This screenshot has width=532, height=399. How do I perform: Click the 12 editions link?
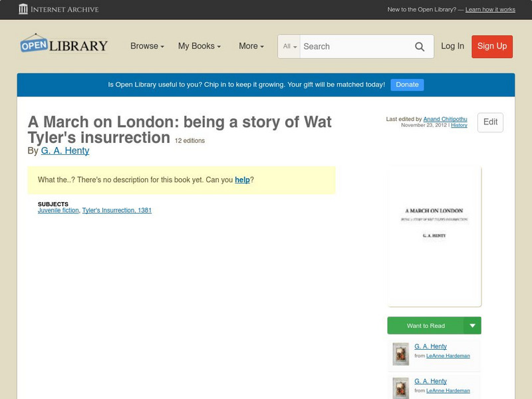190,140
